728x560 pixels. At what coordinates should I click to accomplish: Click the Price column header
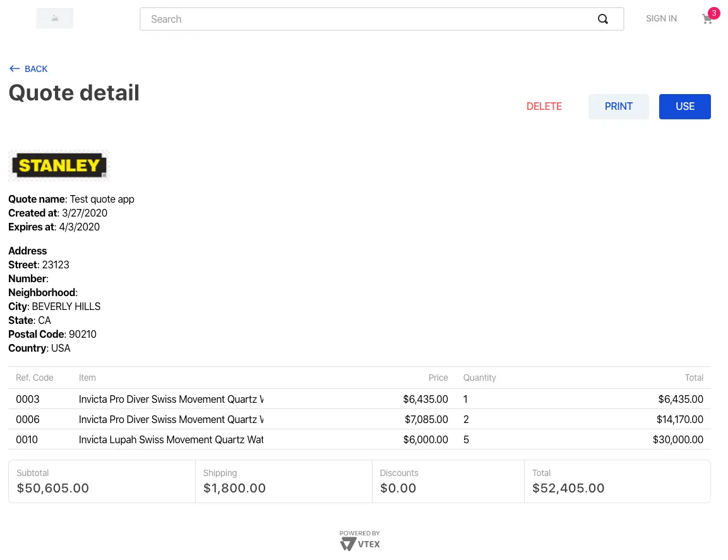click(x=438, y=378)
